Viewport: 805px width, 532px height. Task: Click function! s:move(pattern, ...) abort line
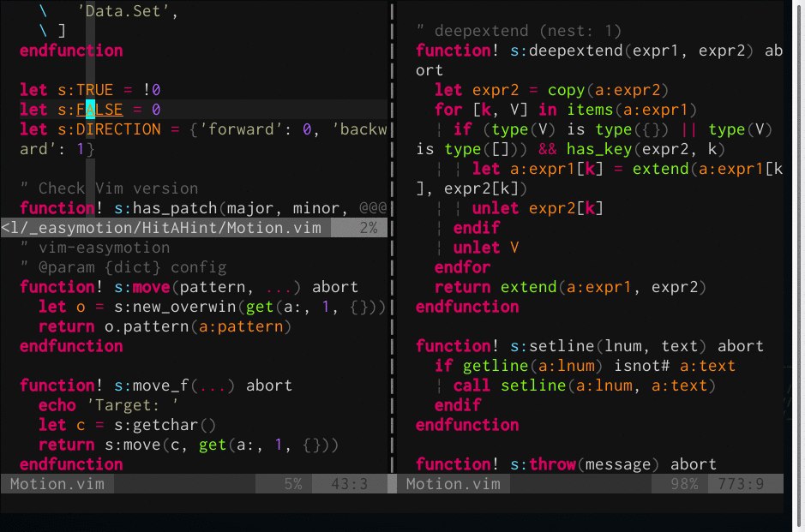click(x=189, y=287)
